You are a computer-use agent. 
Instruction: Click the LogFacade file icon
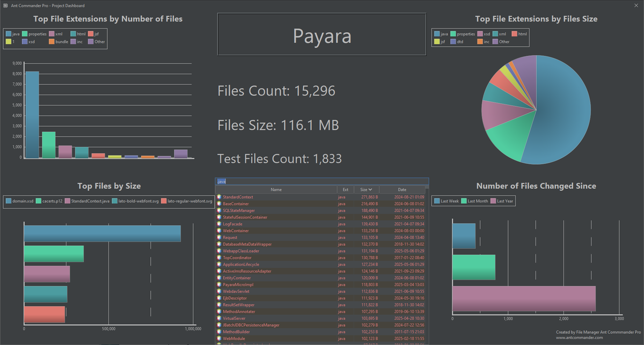[x=219, y=224]
